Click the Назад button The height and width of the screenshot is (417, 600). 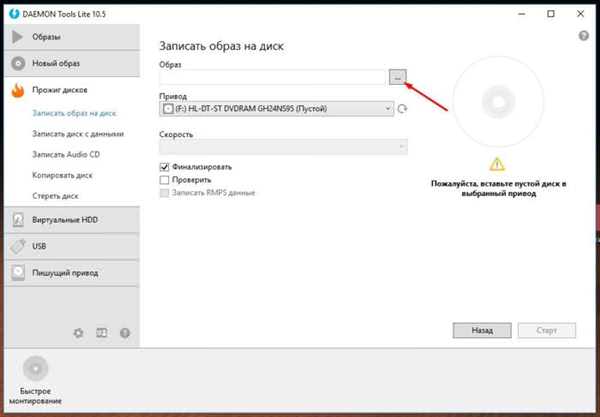tap(482, 331)
